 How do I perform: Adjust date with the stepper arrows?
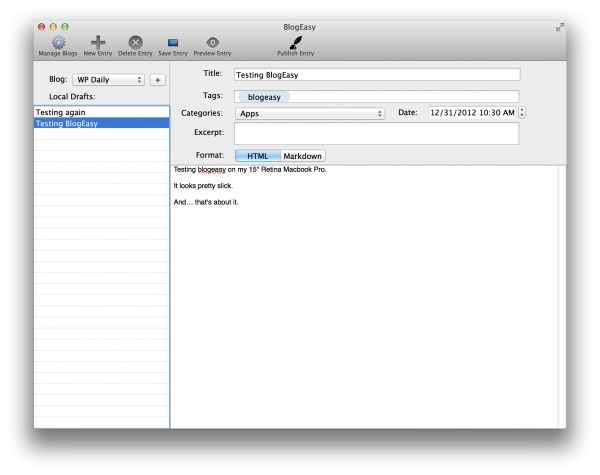pyautogui.click(x=522, y=113)
